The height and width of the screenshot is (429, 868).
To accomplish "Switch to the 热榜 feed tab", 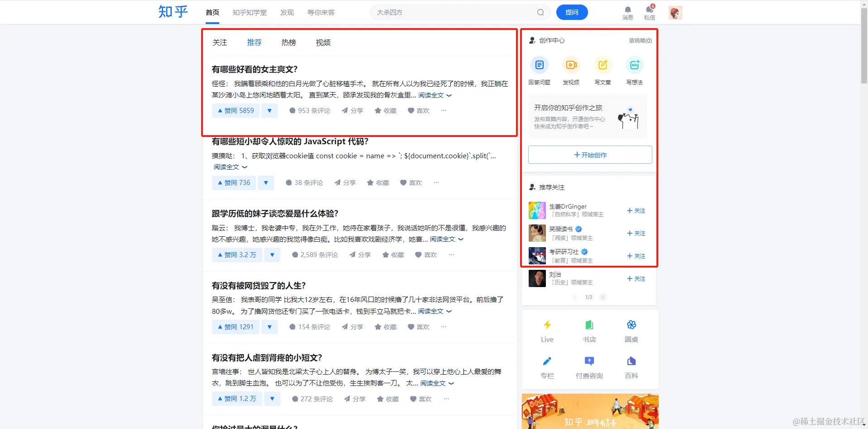I will tap(289, 43).
